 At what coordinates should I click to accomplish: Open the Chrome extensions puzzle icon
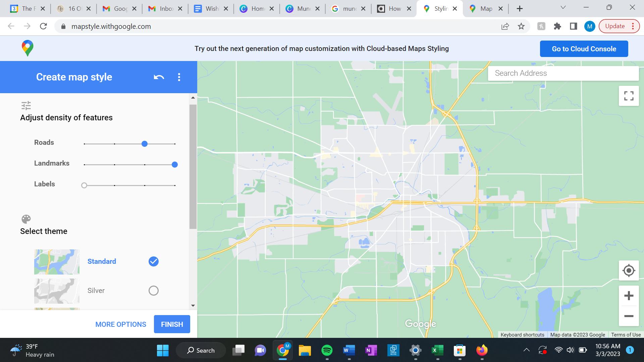tap(557, 26)
